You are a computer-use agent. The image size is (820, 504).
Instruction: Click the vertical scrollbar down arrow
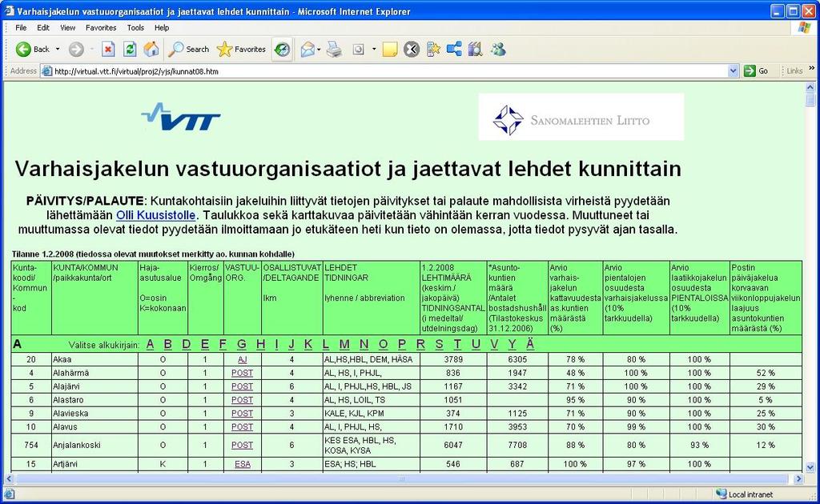pos(810,467)
